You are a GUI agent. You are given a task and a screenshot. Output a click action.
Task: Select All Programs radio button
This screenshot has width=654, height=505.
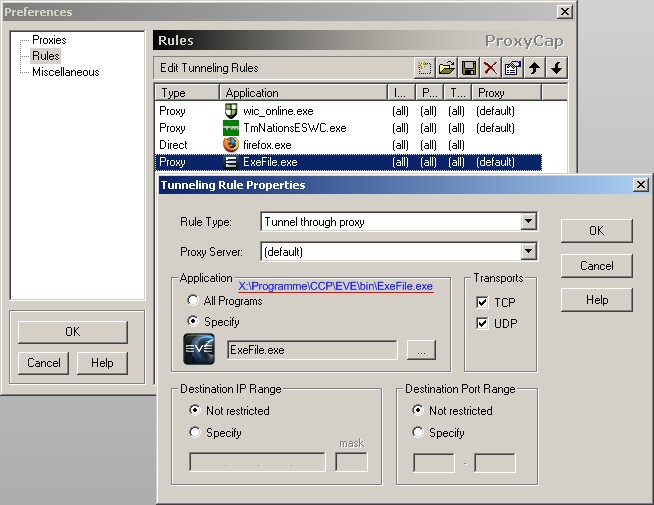(193, 300)
